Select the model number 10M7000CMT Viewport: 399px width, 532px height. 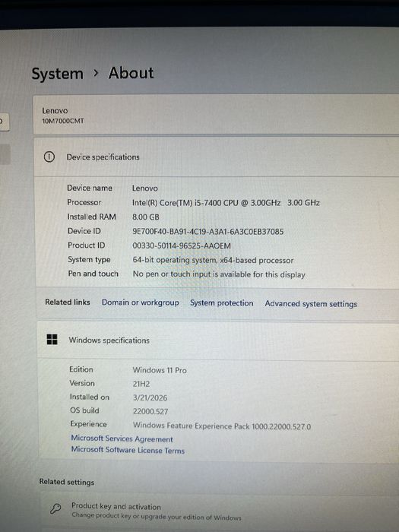(63, 121)
